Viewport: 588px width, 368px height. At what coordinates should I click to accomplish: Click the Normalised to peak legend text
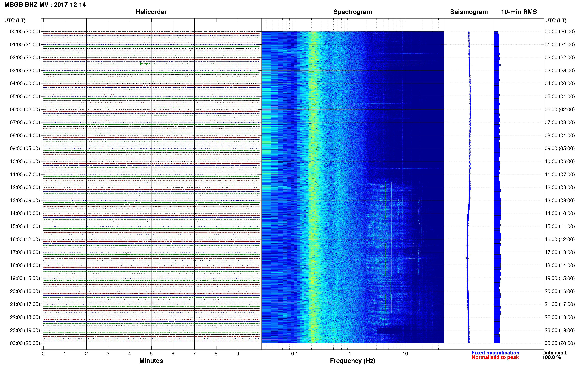point(495,357)
